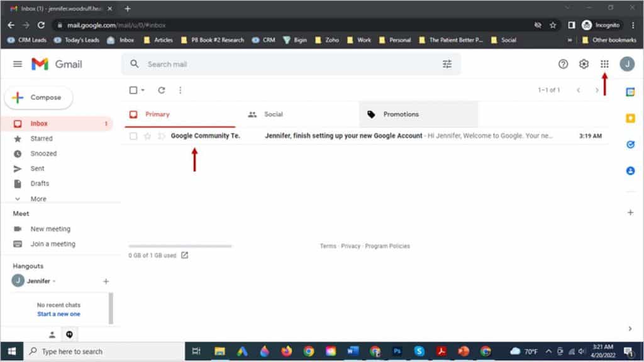
Task: Click the Windows taskbar search box
Action: coord(104,351)
